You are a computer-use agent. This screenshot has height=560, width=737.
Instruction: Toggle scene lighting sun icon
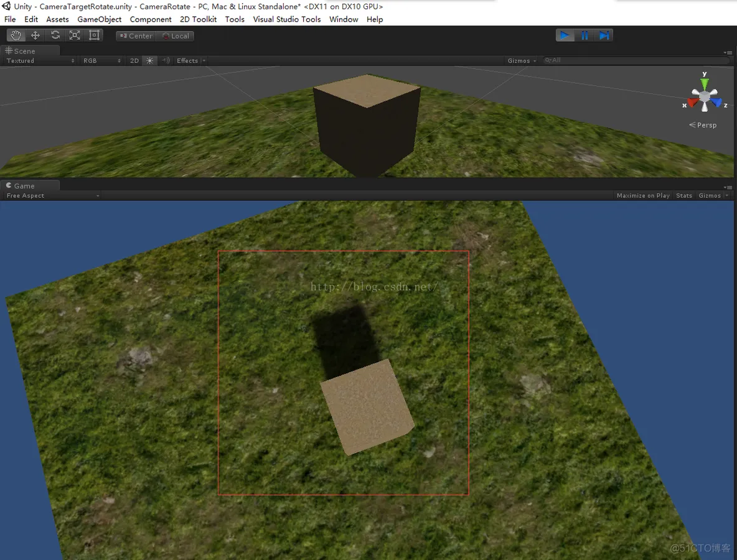(149, 60)
